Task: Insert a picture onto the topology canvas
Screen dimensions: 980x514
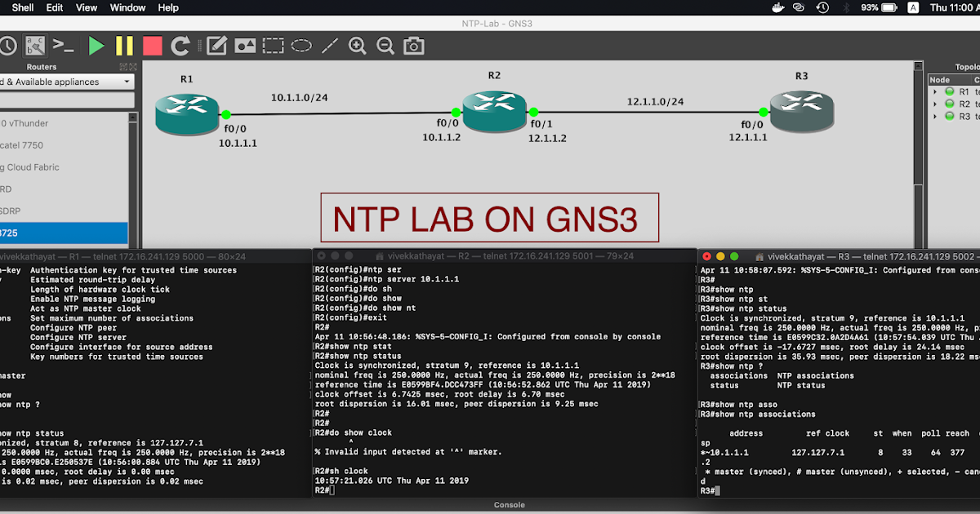Action: (245, 46)
